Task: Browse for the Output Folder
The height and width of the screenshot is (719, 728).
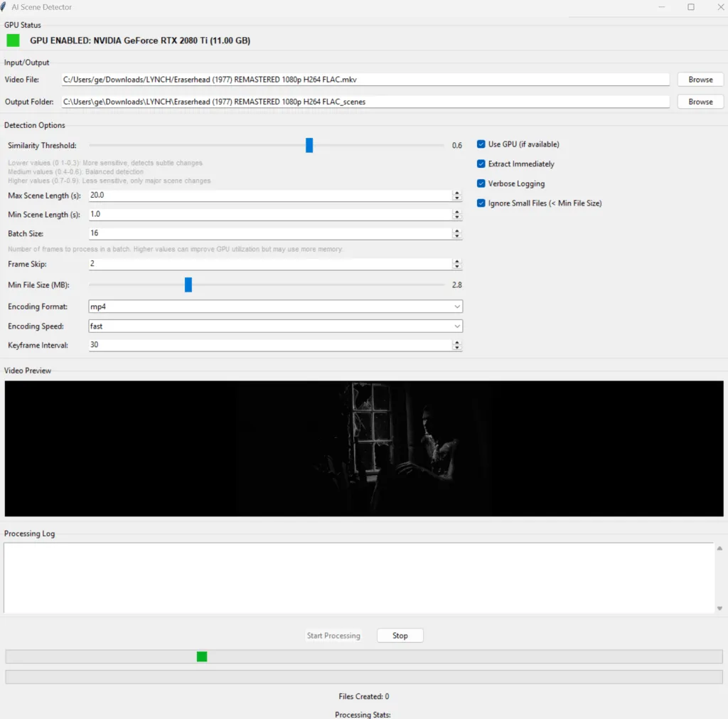Action: click(x=700, y=102)
